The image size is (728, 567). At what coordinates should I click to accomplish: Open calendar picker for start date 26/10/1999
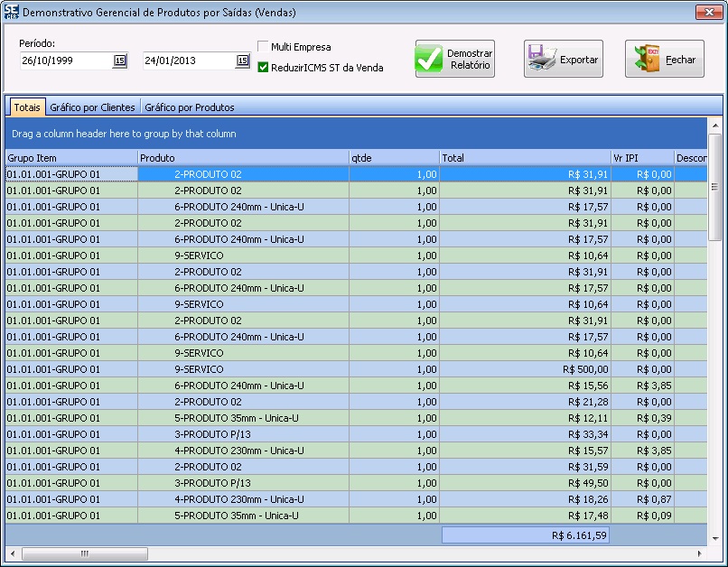tap(119, 60)
